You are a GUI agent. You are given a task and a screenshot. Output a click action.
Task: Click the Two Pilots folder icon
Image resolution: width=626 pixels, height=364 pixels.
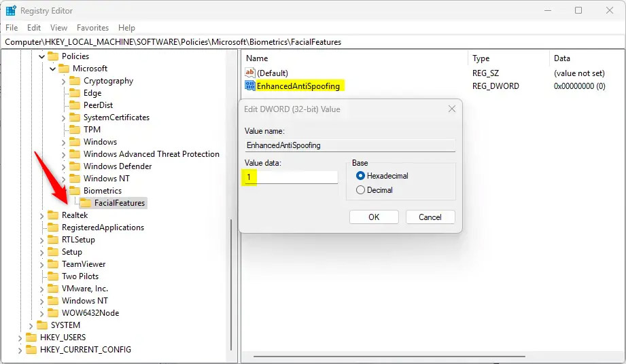(53, 276)
